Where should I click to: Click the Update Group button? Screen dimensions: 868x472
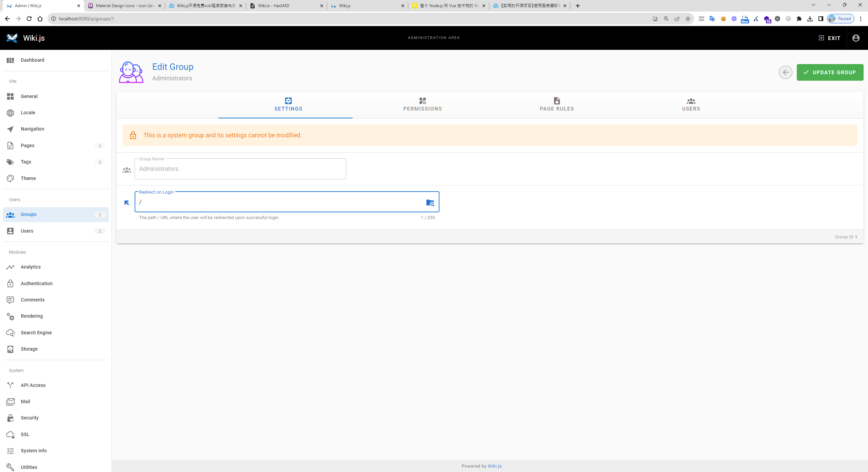(x=830, y=72)
